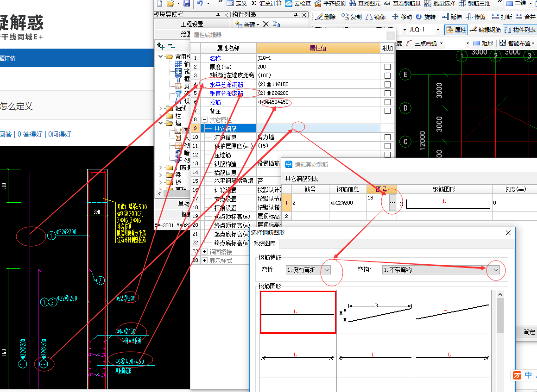
Task: Collapse 墙 folder in navigation tree
Action: [x=160, y=123]
